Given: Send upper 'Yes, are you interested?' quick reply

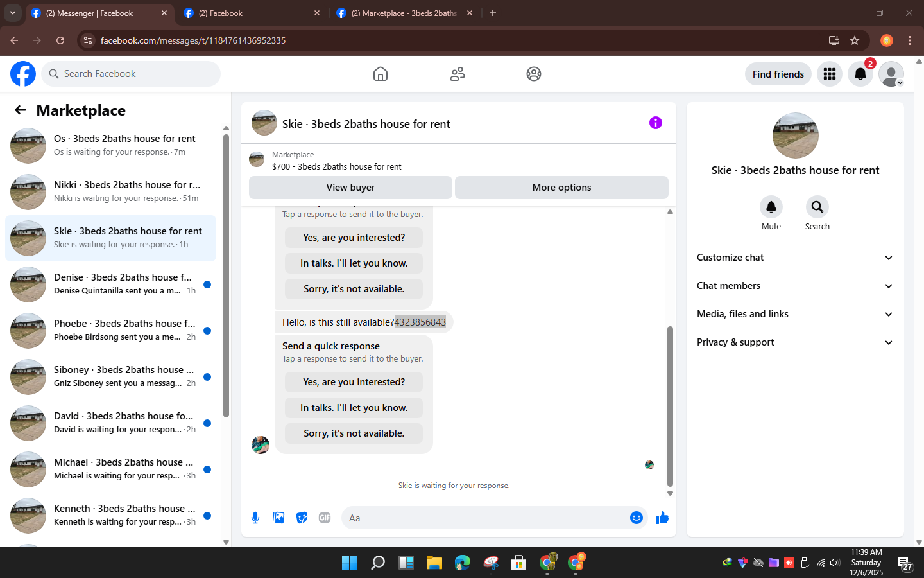Looking at the screenshot, I should coord(354,238).
